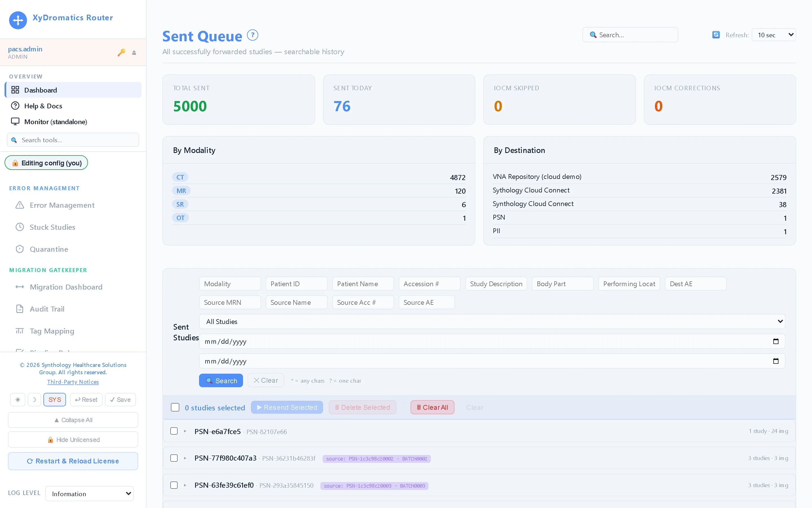812x508 pixels.
Task: Focus the Dest AE filter field
Action: coord(696,284)
